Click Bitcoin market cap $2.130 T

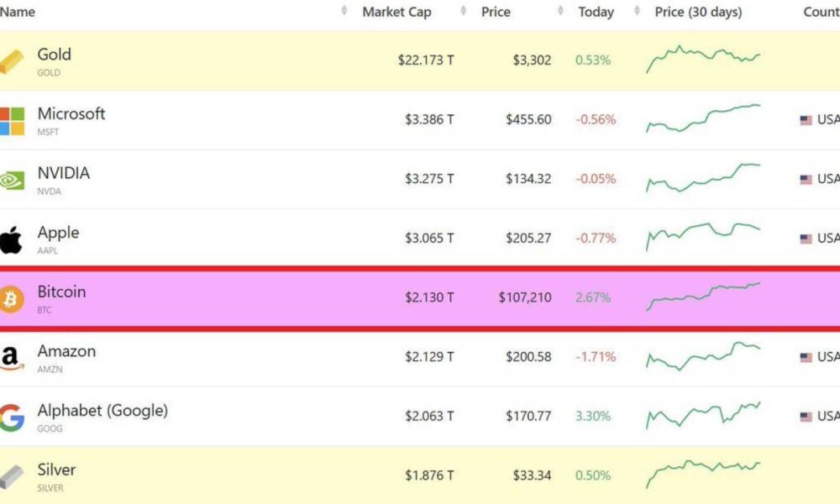coord(429,297)
